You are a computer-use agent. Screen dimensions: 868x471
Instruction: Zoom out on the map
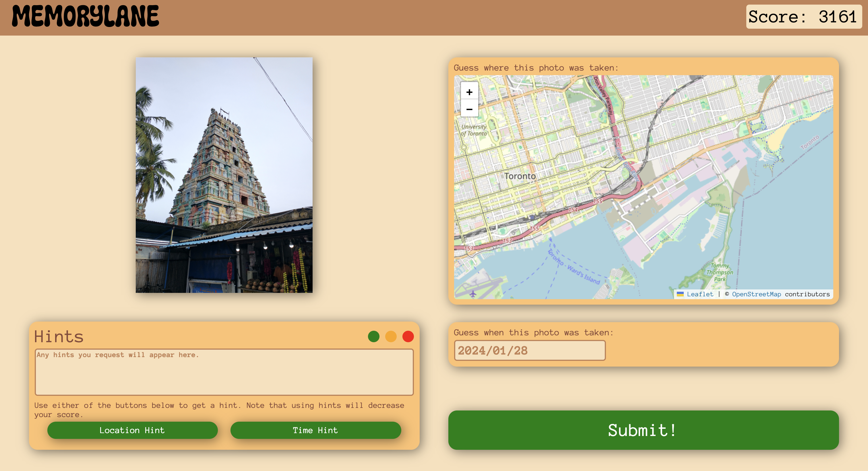coord(469,109)
